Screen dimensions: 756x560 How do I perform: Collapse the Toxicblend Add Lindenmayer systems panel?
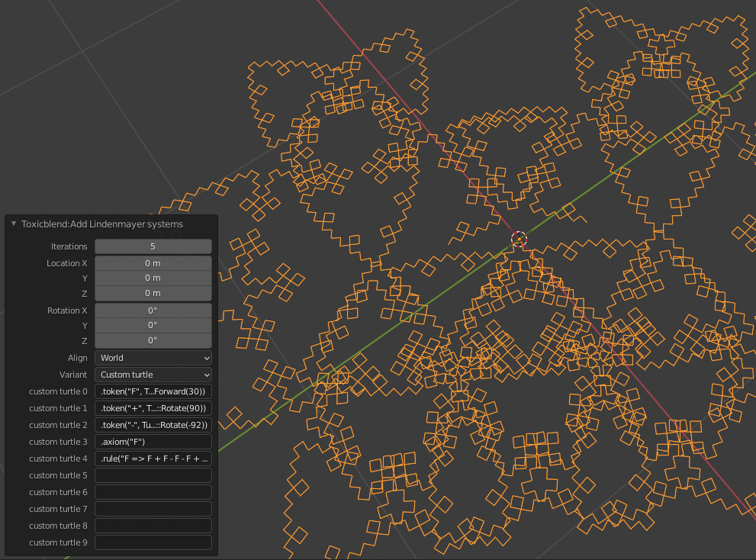(14, 224)
